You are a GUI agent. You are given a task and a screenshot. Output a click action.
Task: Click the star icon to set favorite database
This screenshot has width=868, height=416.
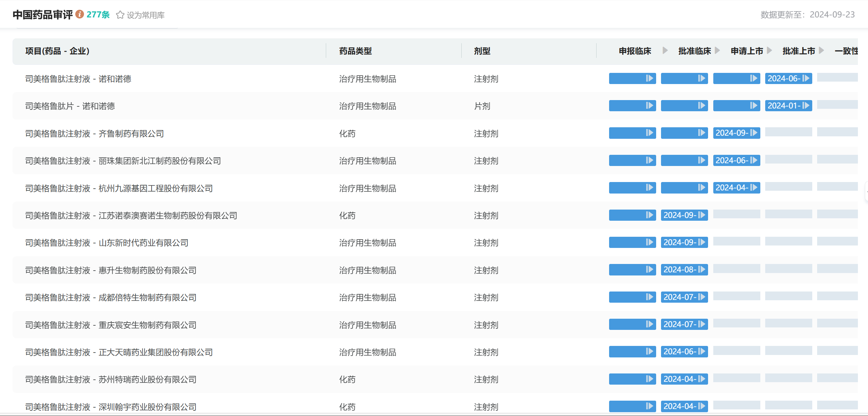pos(120,15)
